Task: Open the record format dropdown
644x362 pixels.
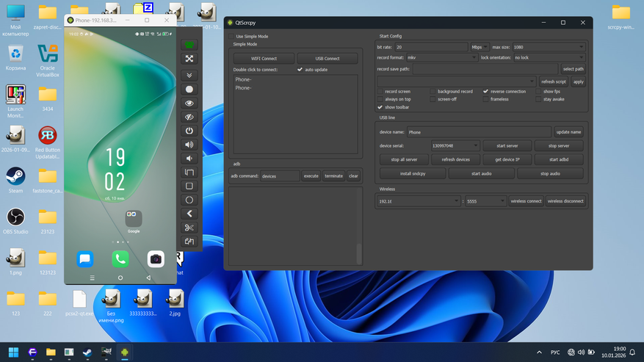Action: [441, 57]
